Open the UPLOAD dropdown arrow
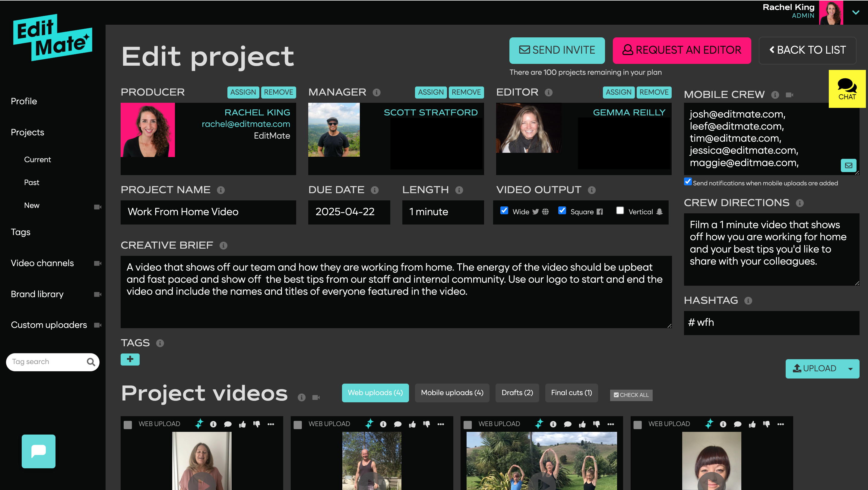The height and width of the screenshot is (490, 868). pyautogui.click(x=851, y=369)
